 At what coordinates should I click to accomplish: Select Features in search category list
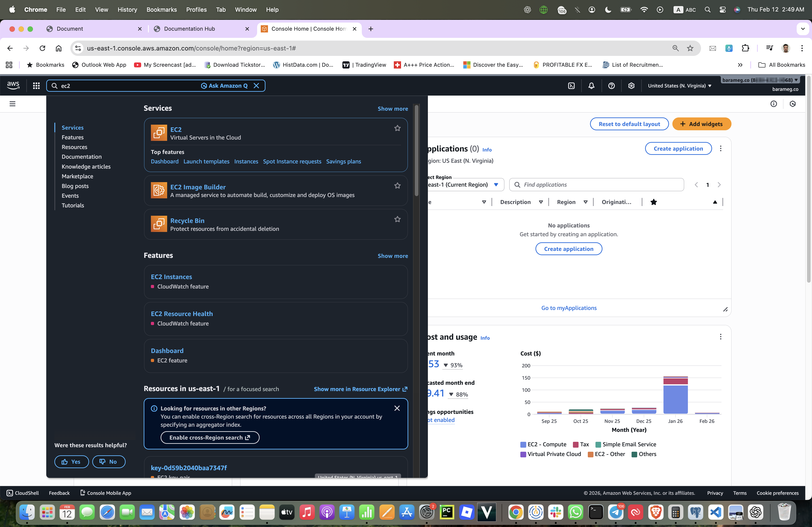point(72,137)
